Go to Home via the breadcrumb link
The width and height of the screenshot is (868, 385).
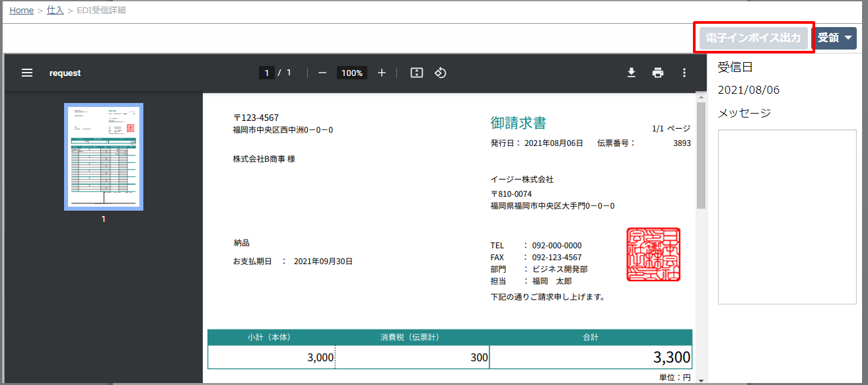pos(21,10)
